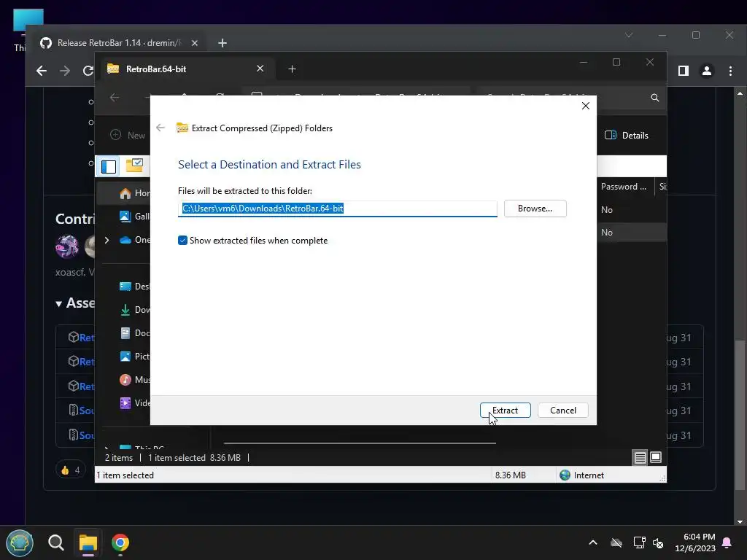
Task: Click the Explorer back arrow
Action: tap(115, 98)
